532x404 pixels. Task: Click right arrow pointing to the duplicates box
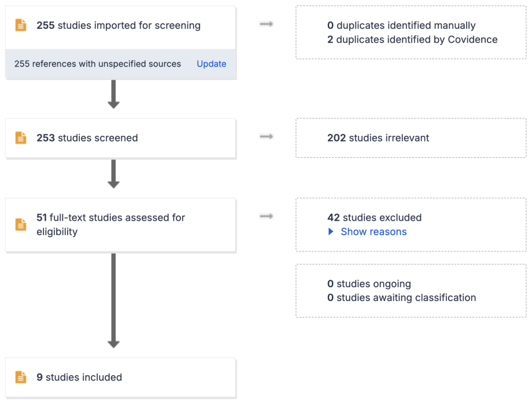coord(266,24)
